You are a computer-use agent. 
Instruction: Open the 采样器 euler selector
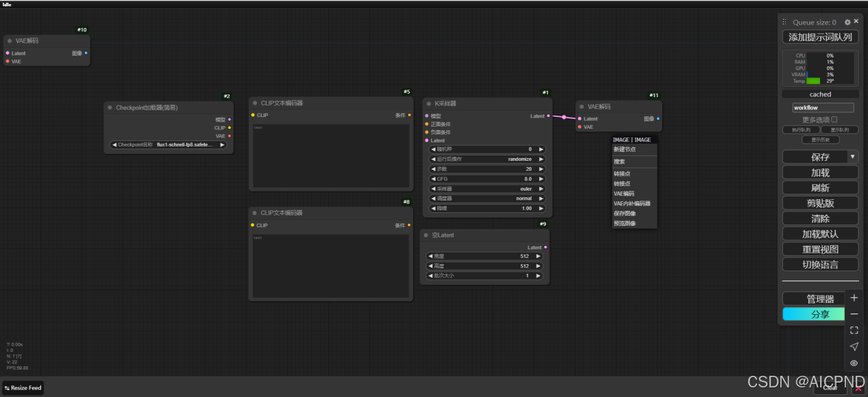click(x=487, y=188)
